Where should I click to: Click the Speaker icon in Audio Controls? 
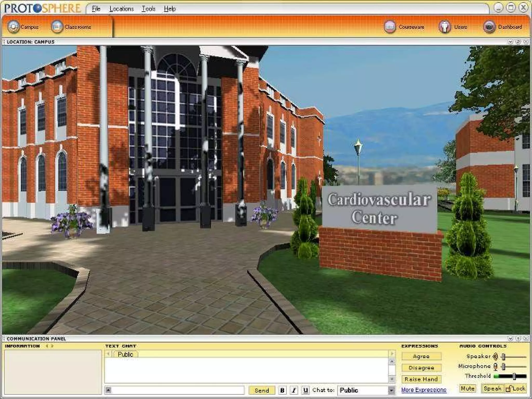[x=495, y=356]
